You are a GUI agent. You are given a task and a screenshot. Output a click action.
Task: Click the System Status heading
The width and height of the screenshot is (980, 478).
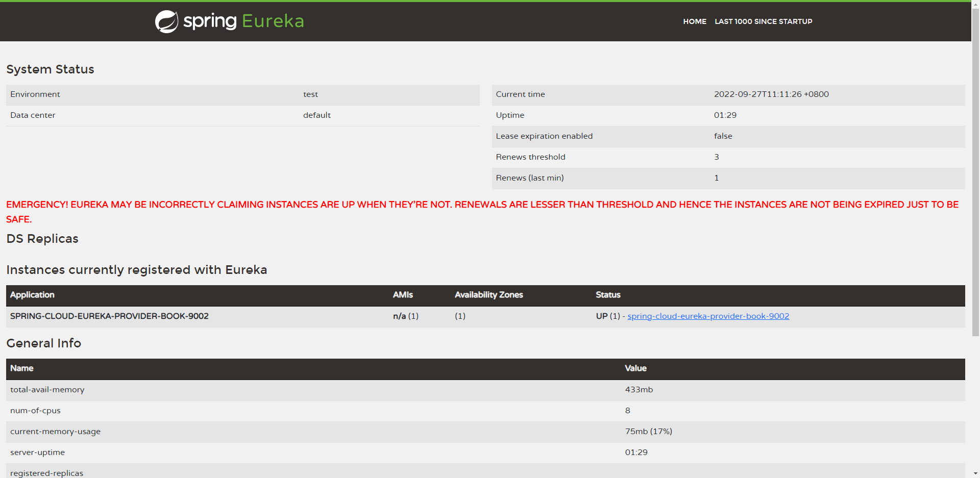[50, 69]
